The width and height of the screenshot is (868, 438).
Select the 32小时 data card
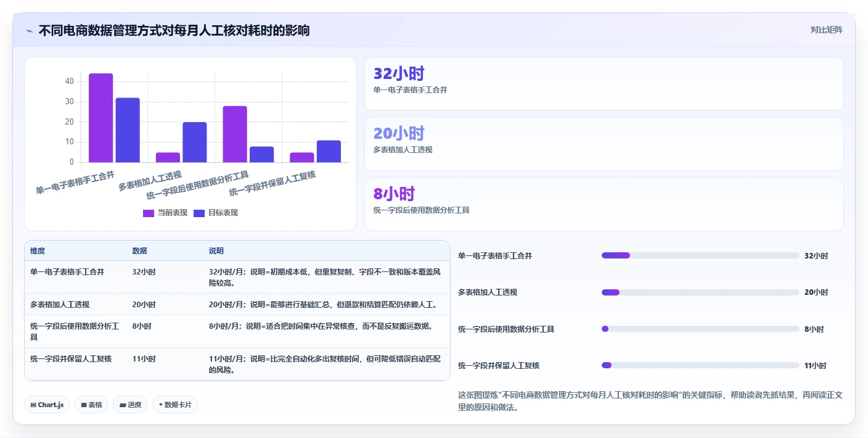604,84
